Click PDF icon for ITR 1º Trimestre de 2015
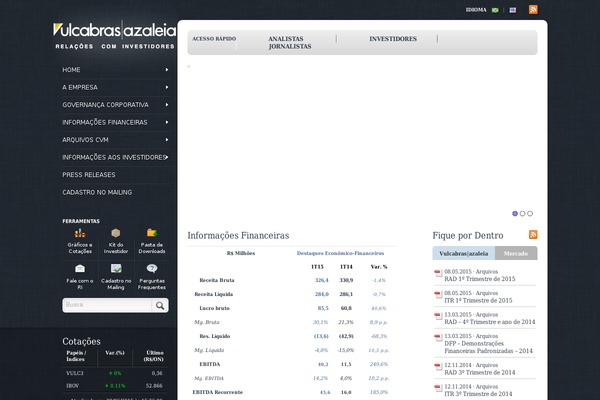The height and width of the screenshot is (400, 600). coord(438,295)
